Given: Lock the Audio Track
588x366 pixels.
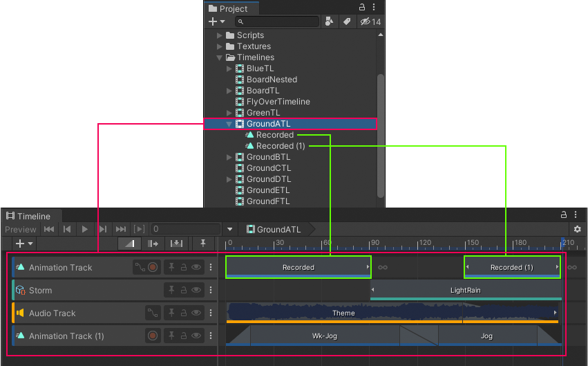Looking at the screenshot, I should [x=184, y=313].
